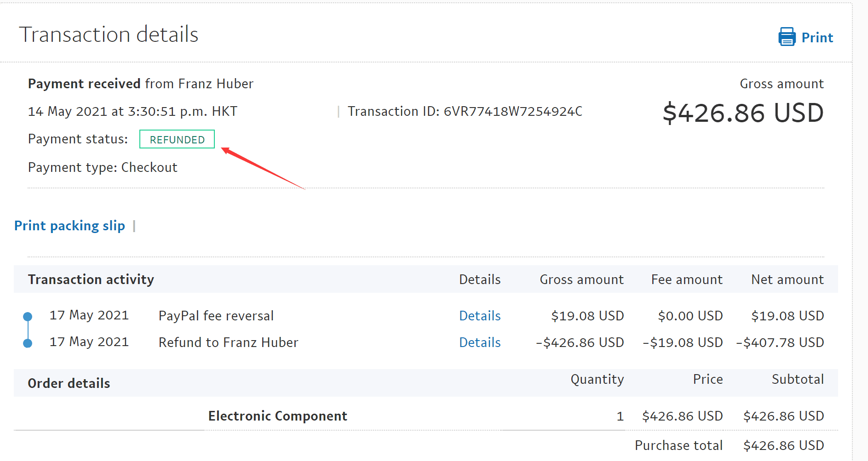Open Details for PayPal fee reversal
This screenshot has height=461, width=868.
[480, 316]
